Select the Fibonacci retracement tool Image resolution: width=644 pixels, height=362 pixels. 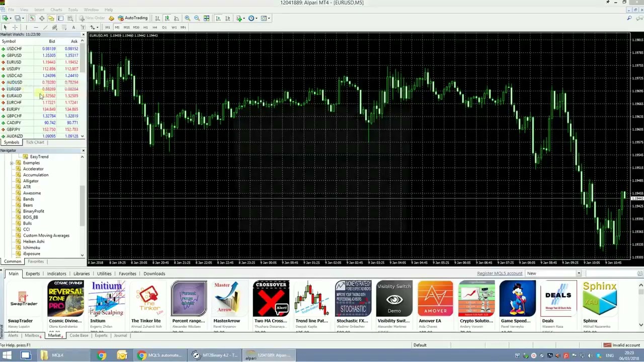click(x=64, y=27)
